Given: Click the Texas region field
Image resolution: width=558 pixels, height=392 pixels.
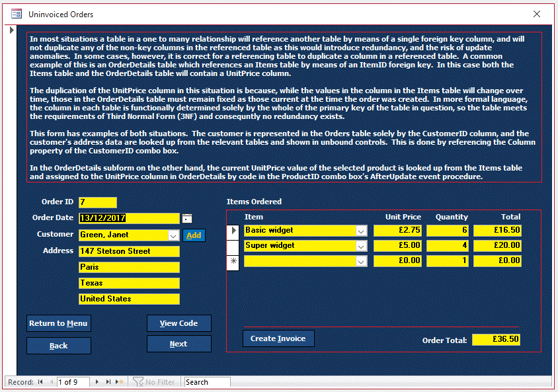Looking at the screenshot, I should (129, 283).
